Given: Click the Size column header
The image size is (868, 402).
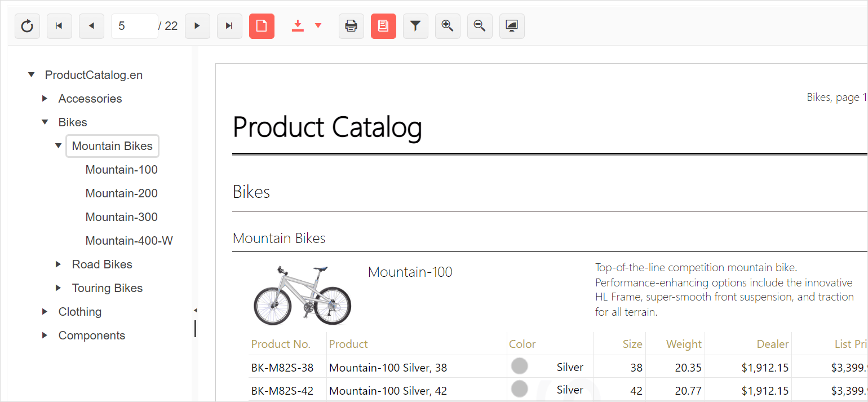Looking at the screenshot, I should point(632,344).
